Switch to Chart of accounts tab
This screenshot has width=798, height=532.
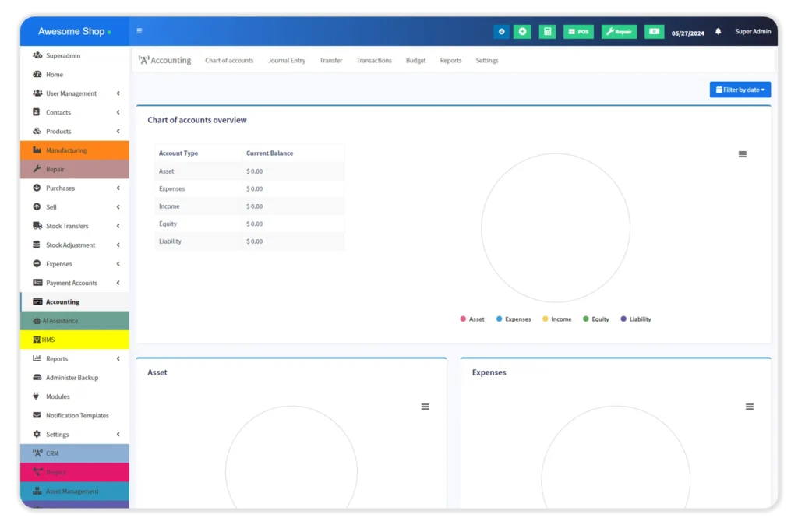pos(229,61)
